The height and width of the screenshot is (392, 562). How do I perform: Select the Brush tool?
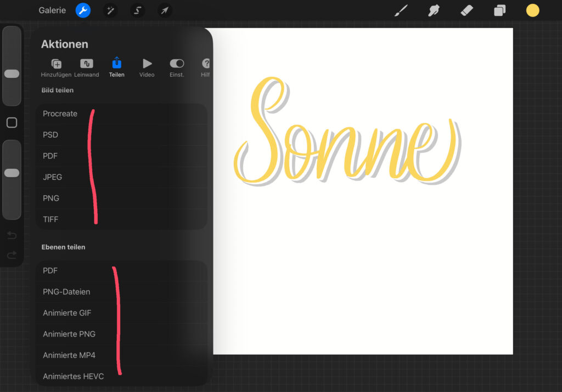(x=401, y=10)
